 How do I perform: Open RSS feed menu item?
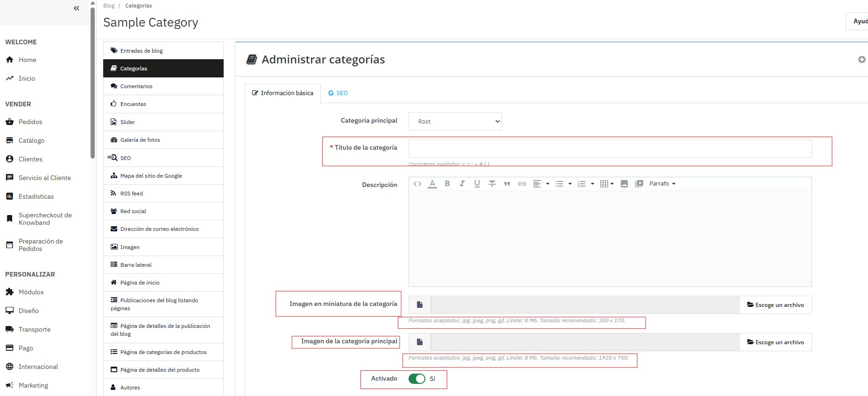pyautogui.click(x=163, y=194)
